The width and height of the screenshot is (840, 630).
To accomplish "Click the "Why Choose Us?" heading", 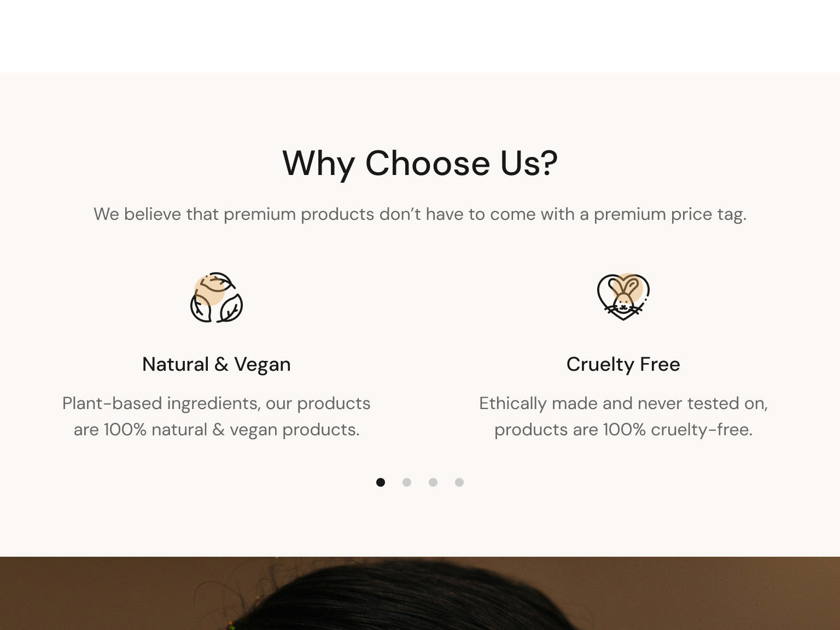I will (x=419, y=163).
